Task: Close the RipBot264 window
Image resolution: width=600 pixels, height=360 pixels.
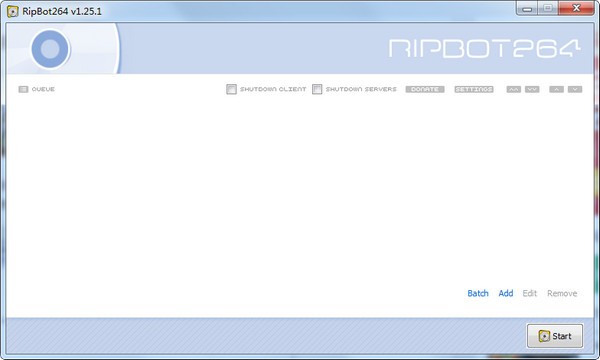Action: pyautogui.click(x=576, y=8)
